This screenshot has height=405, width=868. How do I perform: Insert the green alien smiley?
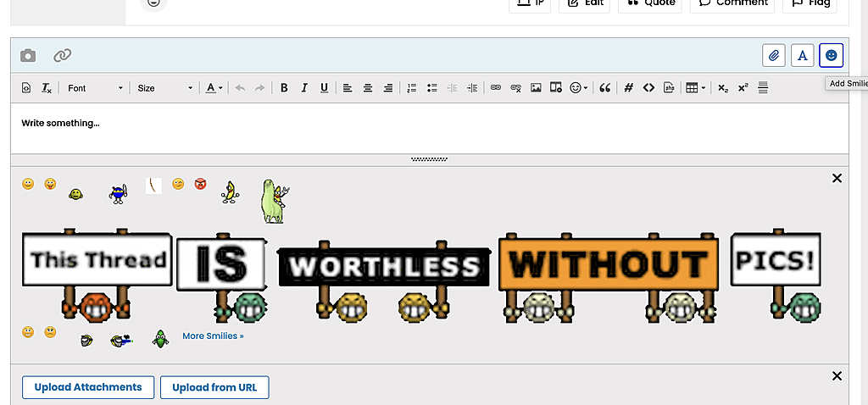pyautogui.click(x=160, y=338)
